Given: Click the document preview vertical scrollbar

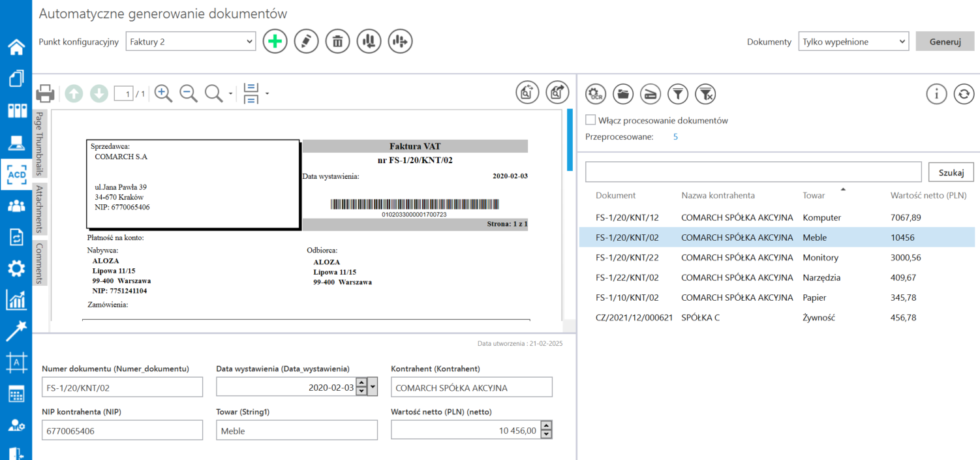Looking at the screenshot, I should (x=570, y=140).
